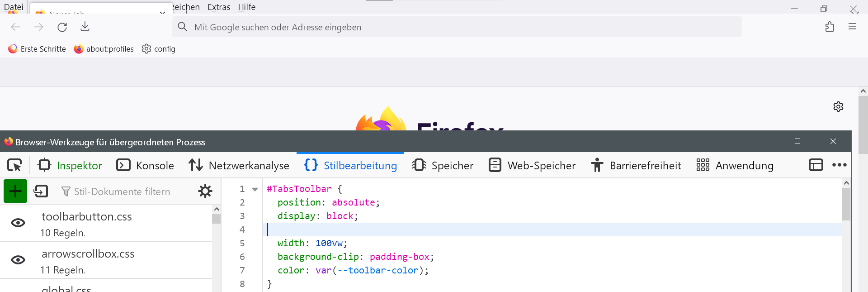Click the element picker icon in devtools
Image resolution: width=868 pixels, height=292 pixels.
click(14, 165)
